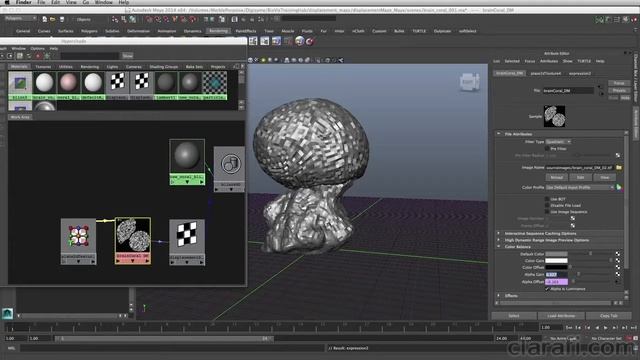Screen dimensions: 640x360
Task: Click the map button next to Color Offset
Action: point(618,267)
